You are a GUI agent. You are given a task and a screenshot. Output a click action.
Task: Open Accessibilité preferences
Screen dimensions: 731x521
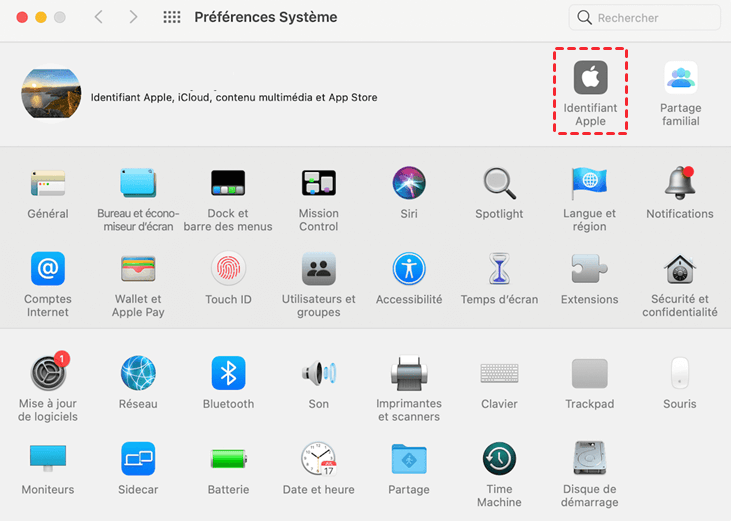(409, 269)
